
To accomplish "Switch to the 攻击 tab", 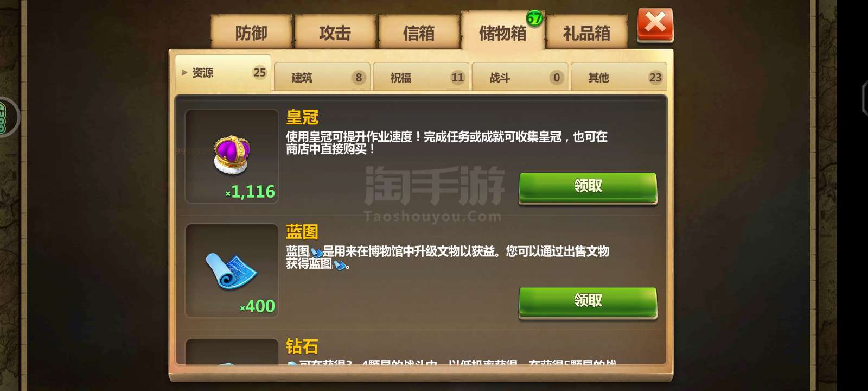I will click(335, 33).
